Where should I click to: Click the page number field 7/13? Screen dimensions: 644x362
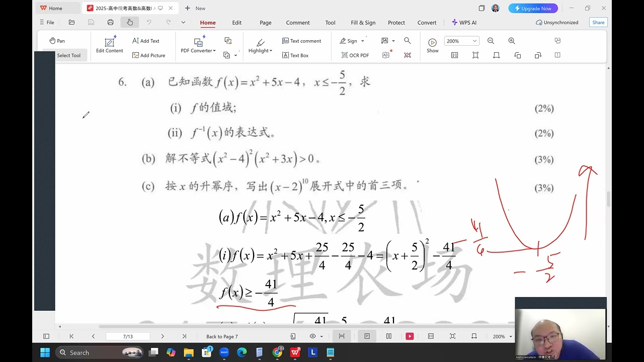128,336
